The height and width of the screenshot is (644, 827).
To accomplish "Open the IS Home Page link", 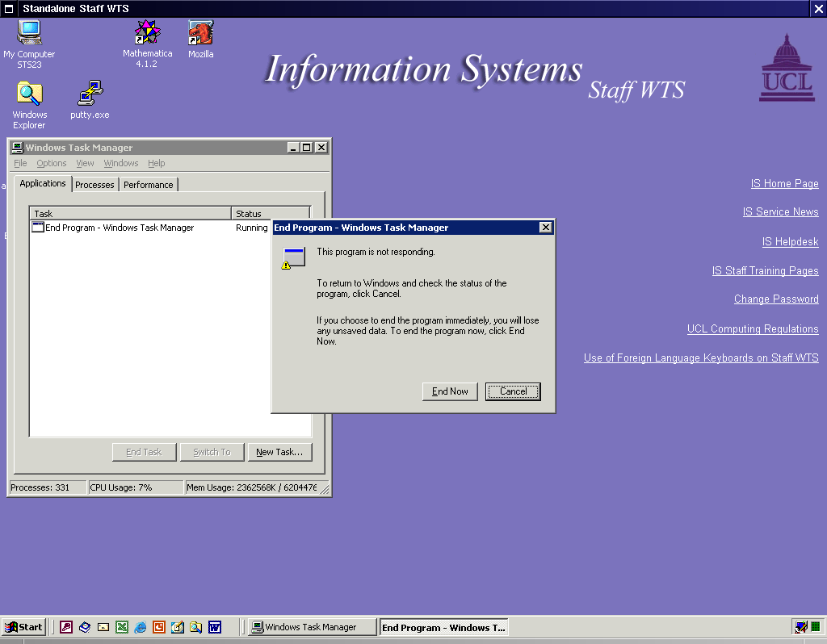I will [x=784, y=184].
